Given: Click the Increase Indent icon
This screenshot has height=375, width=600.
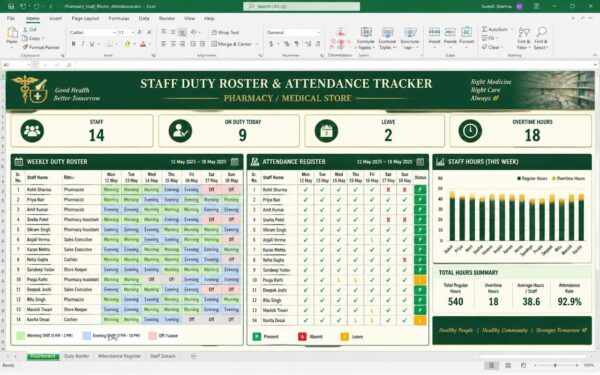Looking at the screenshot, I should click(x=202, y=44).
